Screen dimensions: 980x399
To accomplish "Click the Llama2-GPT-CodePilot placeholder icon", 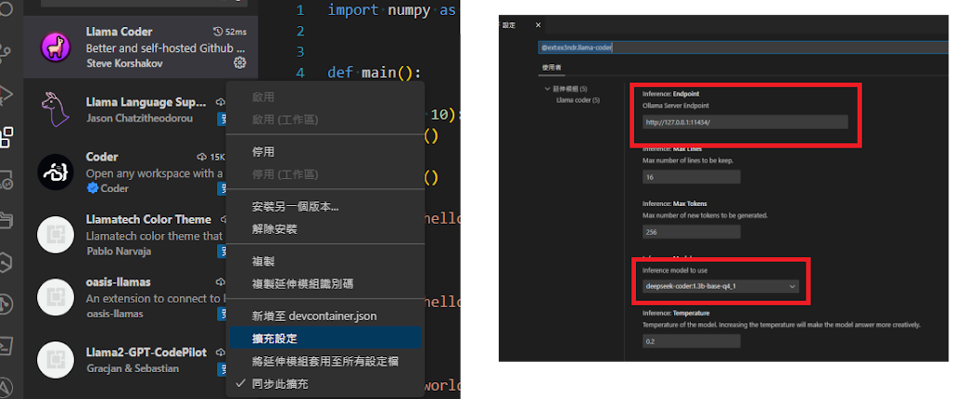I will click(56, 360).
